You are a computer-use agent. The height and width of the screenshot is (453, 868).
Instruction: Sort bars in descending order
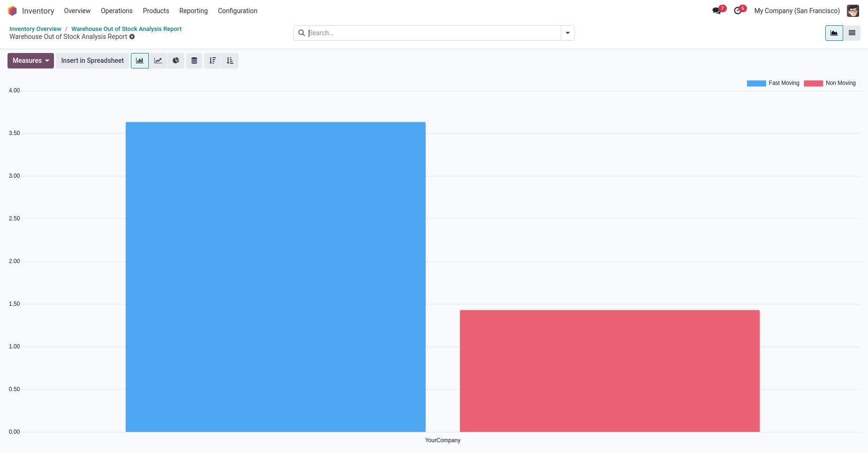point(213,60)
